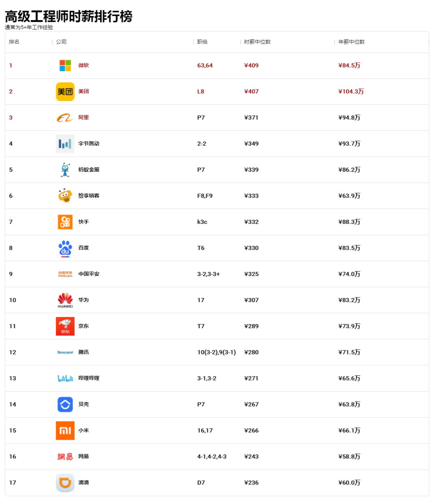
Task: Click the 职级 column header
Action: click(202, 42)
